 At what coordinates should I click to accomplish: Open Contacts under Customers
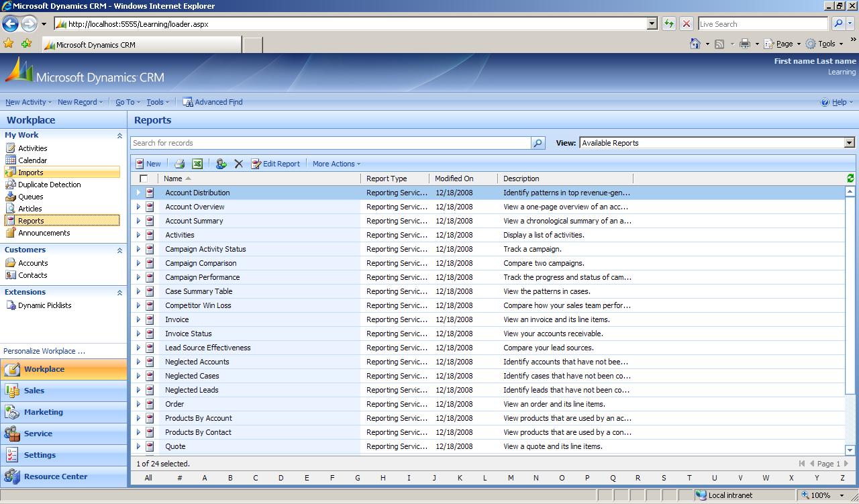(x=32, y=275)
